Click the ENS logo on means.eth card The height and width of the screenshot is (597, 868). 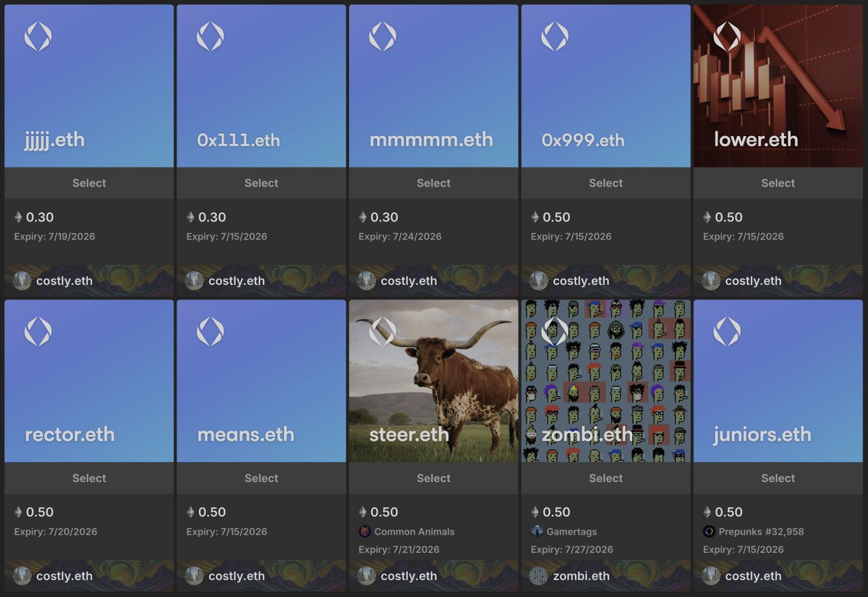(210, 331)
